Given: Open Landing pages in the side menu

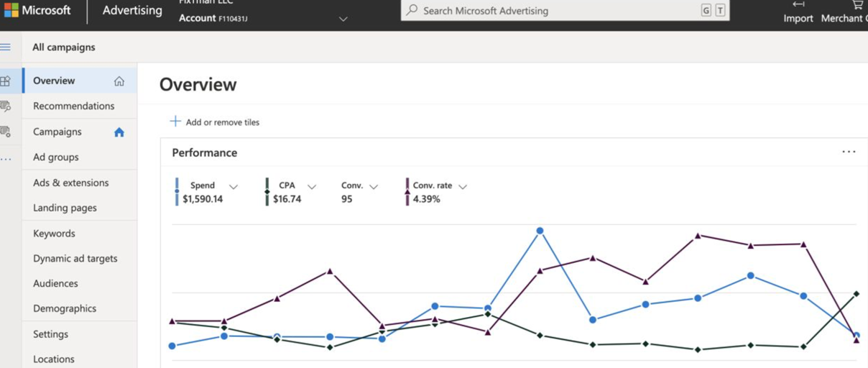Looking at the screenshot, I should tap(80, 208).
